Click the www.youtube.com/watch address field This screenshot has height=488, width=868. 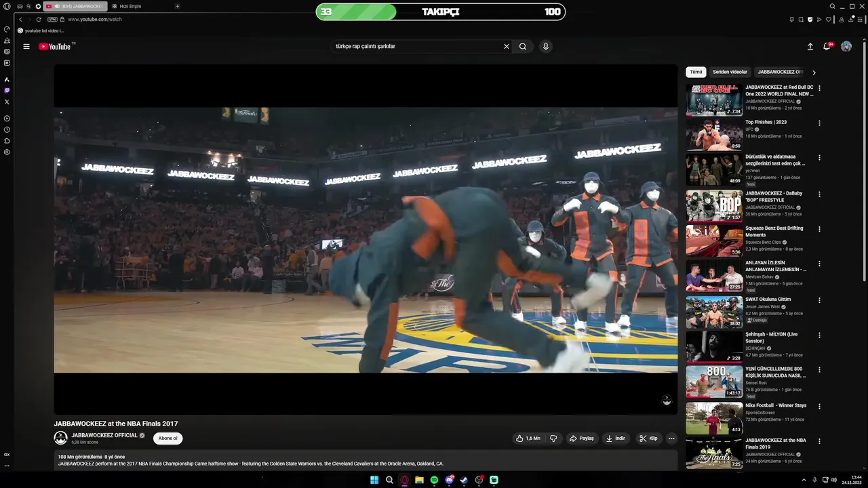coord(95,20)
